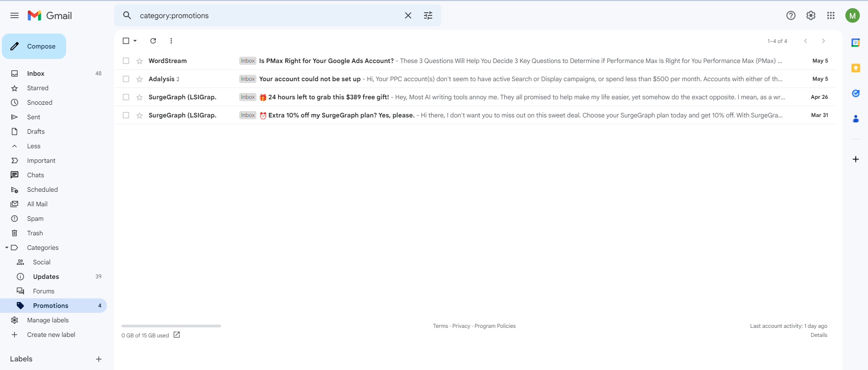Clear the search with the X icon
868x370 pixels.
408,15
